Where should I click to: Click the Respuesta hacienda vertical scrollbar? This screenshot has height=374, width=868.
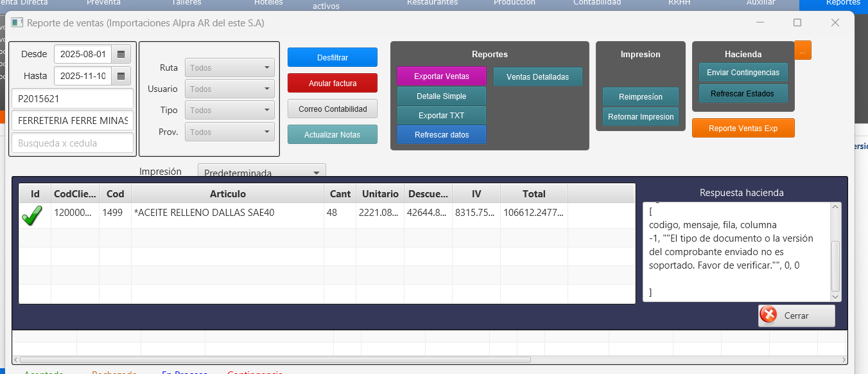(x=835, y=265)
